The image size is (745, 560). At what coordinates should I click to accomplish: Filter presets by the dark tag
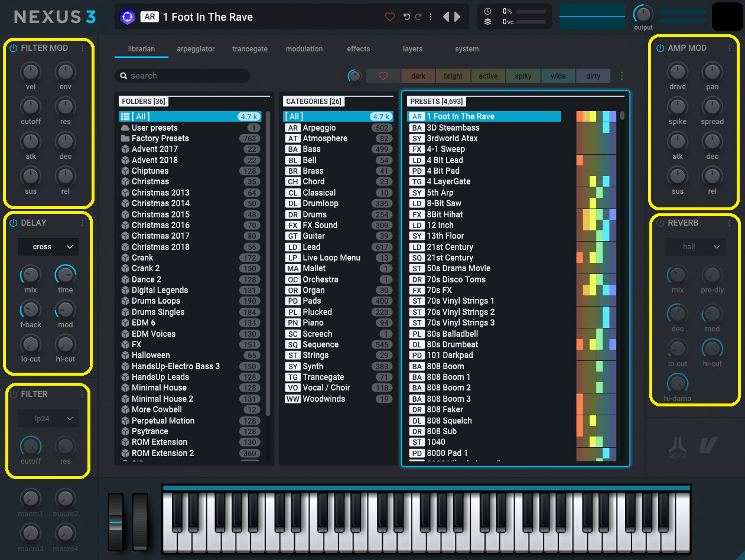click(418, 76)
